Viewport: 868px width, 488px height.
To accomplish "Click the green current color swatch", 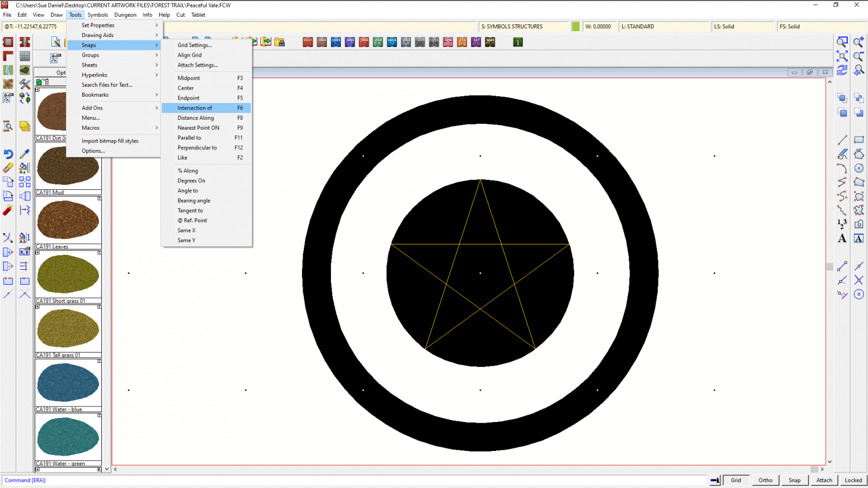I will coord(576,27).
